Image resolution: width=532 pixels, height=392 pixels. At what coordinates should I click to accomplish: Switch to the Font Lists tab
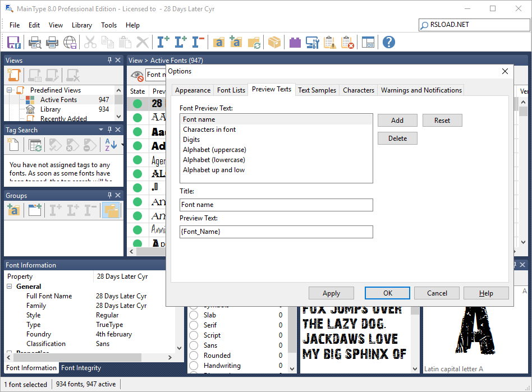coord(231,90)
